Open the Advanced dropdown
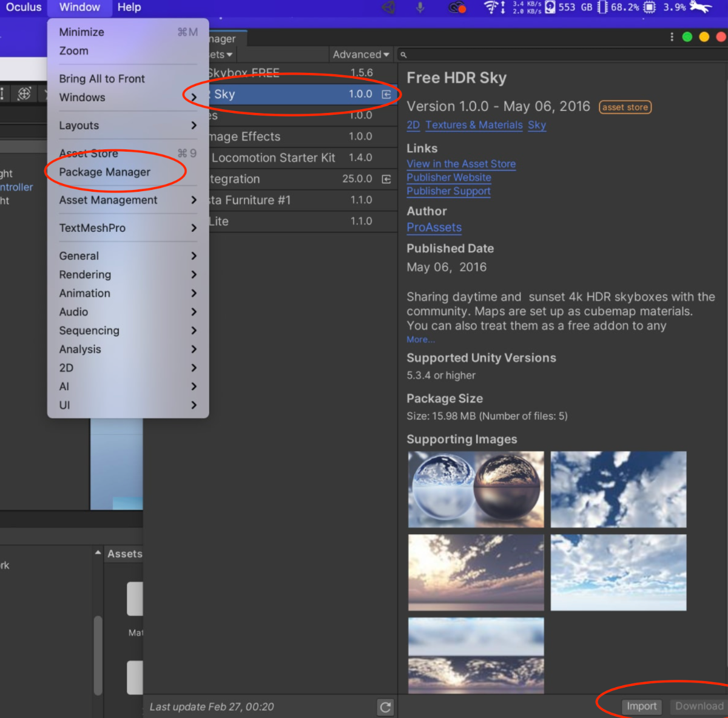 click(x=361, y=55)
